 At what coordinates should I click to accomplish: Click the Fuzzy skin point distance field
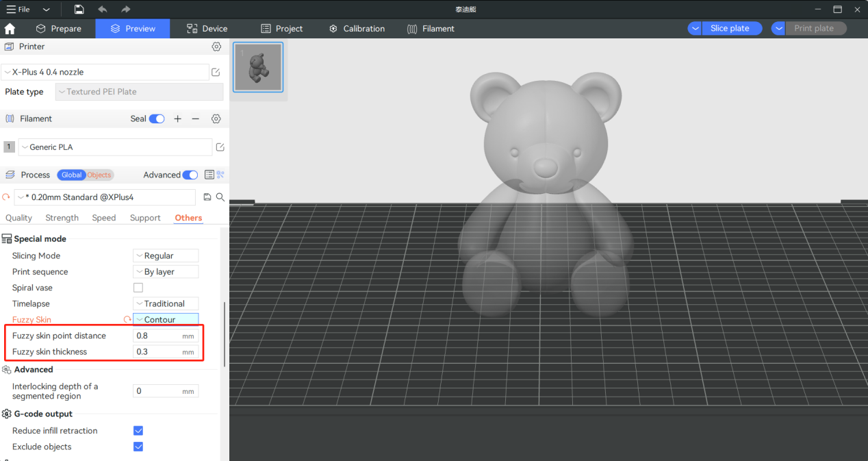click(x=166, y=336)
